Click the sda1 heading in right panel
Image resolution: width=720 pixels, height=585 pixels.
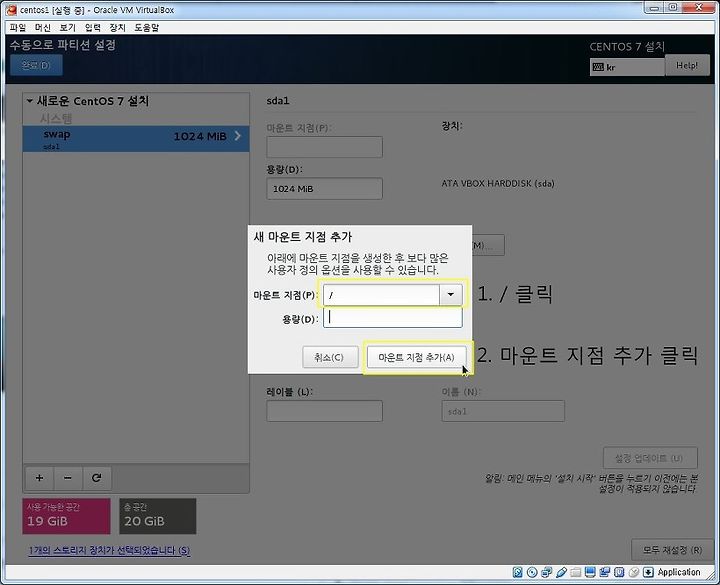click(278, 101)
